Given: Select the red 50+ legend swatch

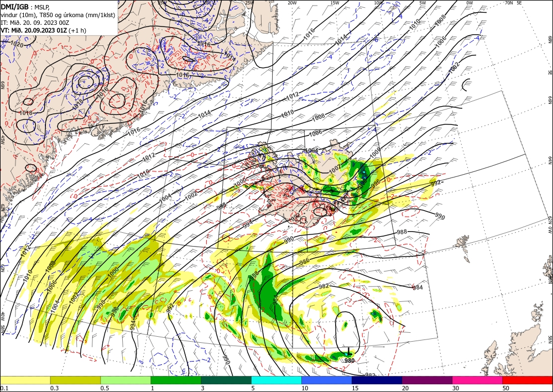Looking at the screenshot, I should coord(528,380).
